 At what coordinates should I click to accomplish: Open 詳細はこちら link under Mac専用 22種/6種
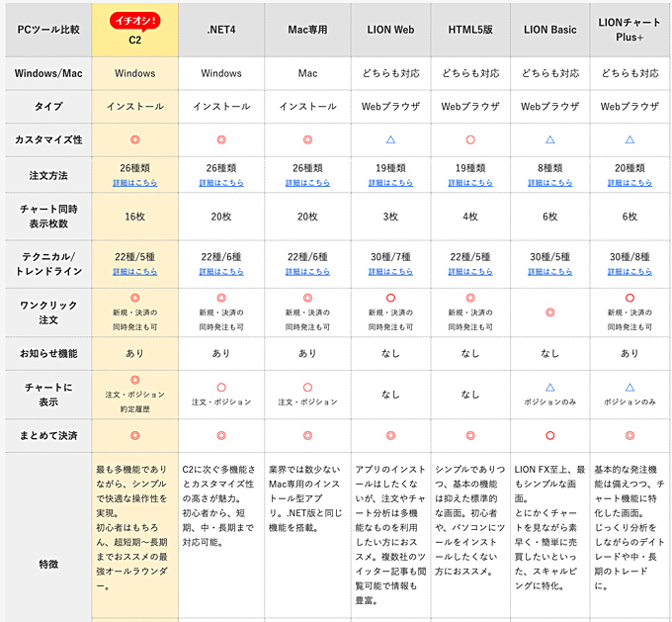click(307, 272)
